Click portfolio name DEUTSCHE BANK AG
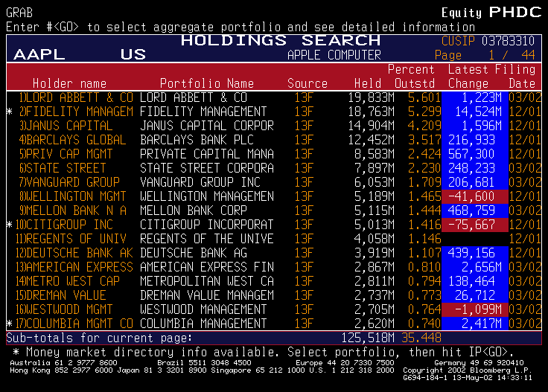Viewport: 548px width, 392px height. pos(194,253)
